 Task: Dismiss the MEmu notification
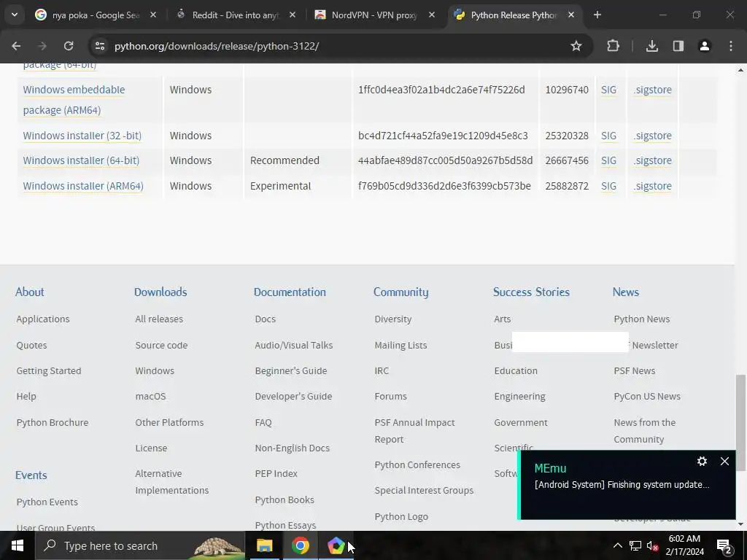pyautogui.click(x=724, y=461)
